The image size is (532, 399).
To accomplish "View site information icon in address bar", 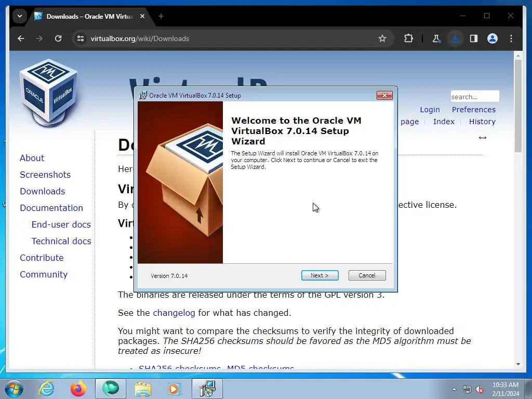I will tap(81, 38).
